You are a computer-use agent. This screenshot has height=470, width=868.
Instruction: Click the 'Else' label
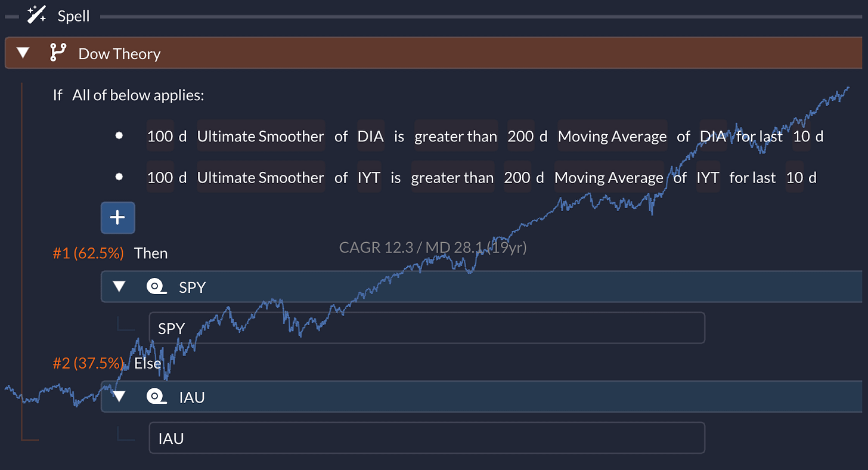pyautogui.click(x=148, y=363)
